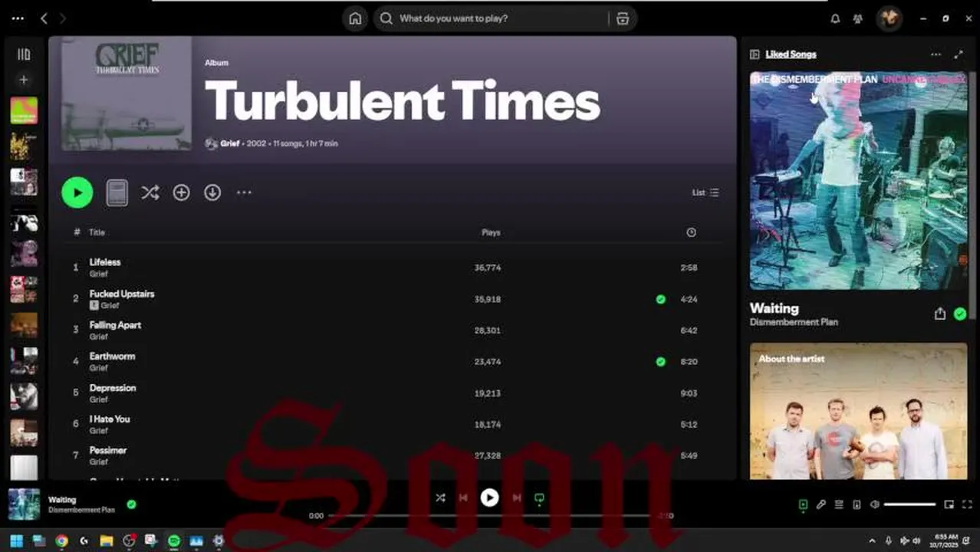
Task: Open File Explorer from taskbar
Action: (x=107, y=540)
